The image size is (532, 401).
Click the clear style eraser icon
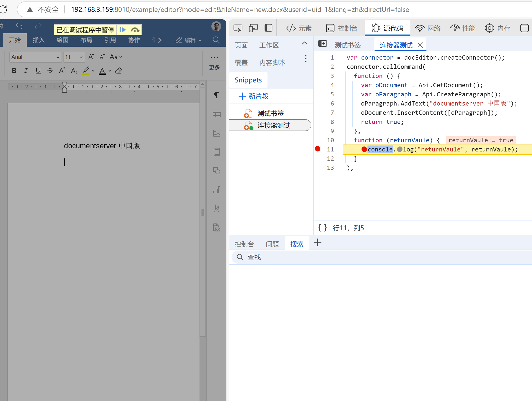tap(119, 71)
